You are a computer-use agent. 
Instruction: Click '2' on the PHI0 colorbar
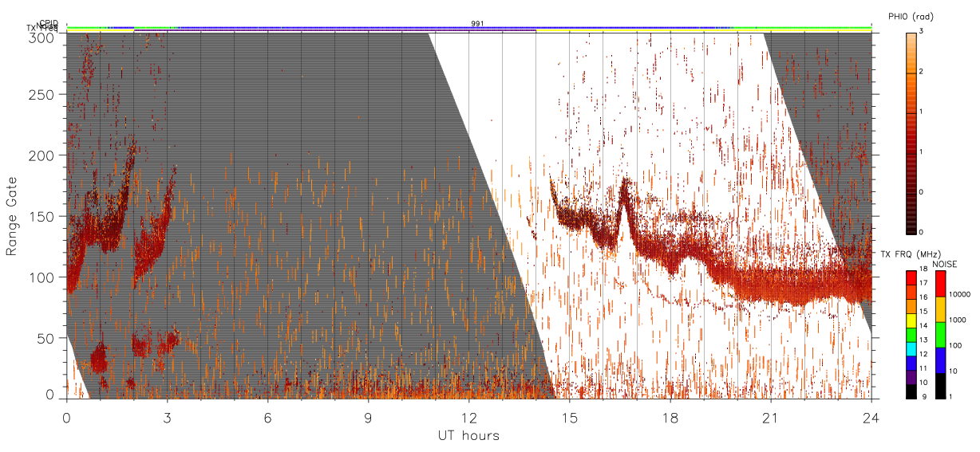tap(922, 73)
